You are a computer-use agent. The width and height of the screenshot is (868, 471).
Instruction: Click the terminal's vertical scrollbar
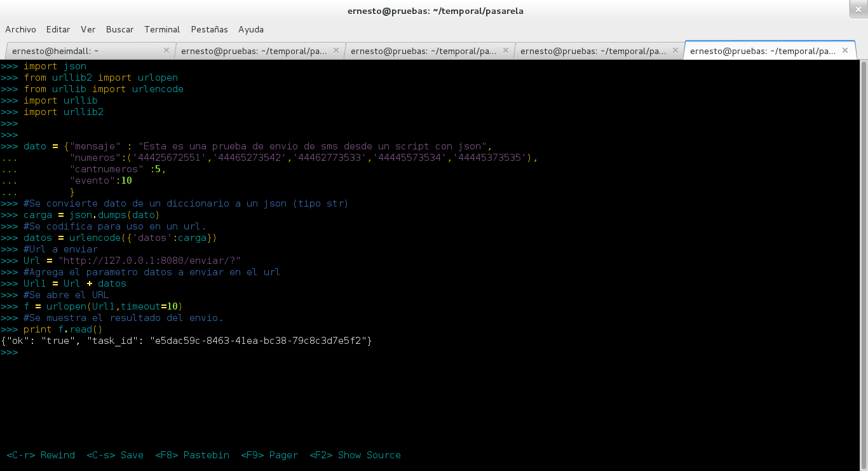863,254
